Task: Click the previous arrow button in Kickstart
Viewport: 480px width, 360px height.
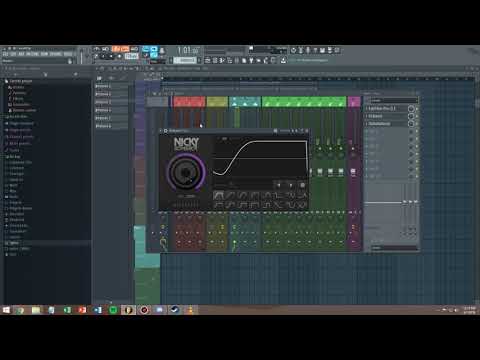Action: click(279, 185)
